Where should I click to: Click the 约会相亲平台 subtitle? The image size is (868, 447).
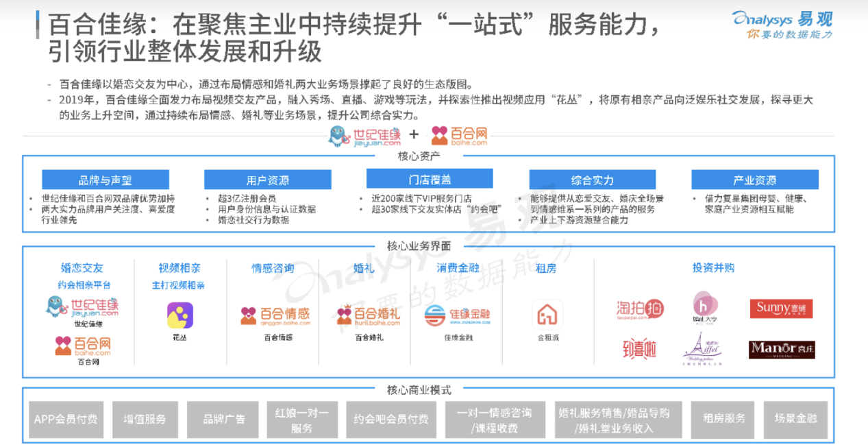[x=84, y=285]
